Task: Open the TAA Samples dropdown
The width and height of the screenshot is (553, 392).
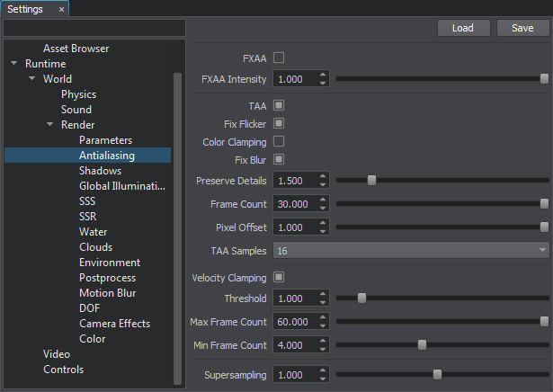Action: pos(411,251)
